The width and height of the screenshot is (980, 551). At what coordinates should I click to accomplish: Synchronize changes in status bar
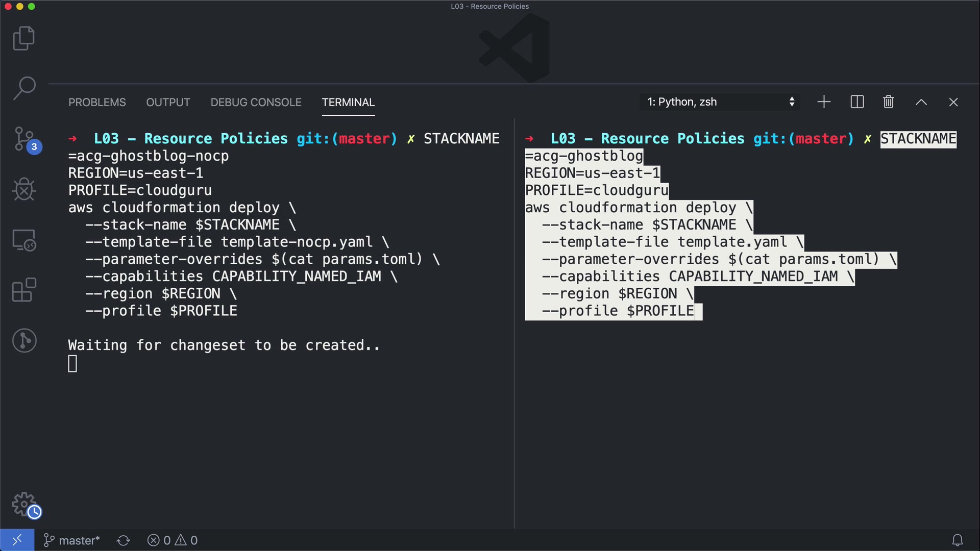[123, 540]
